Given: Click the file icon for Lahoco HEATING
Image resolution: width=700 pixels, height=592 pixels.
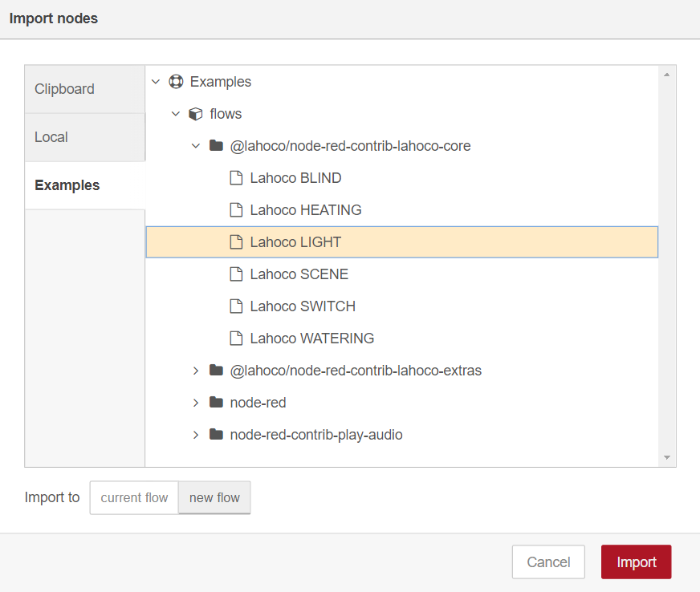Looking at the screenshot, I should pos(236,210).
